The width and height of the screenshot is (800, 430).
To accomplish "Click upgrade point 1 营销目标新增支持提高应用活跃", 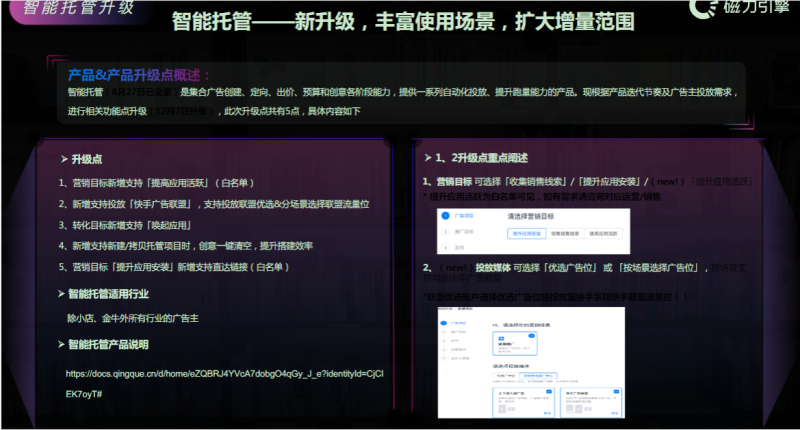I will click(156, 183).
